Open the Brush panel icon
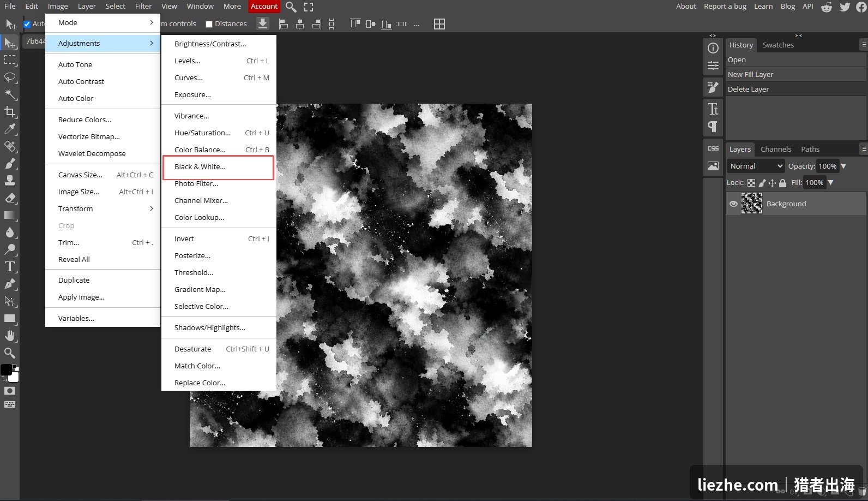This screenshot has width=868, height=501. [713, 86]
